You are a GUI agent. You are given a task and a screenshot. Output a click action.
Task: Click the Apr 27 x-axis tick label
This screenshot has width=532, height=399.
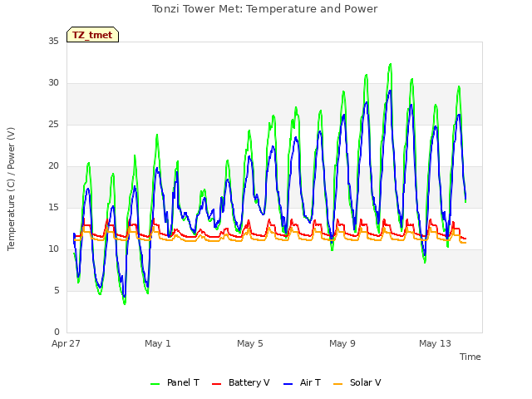click(66, 343)
